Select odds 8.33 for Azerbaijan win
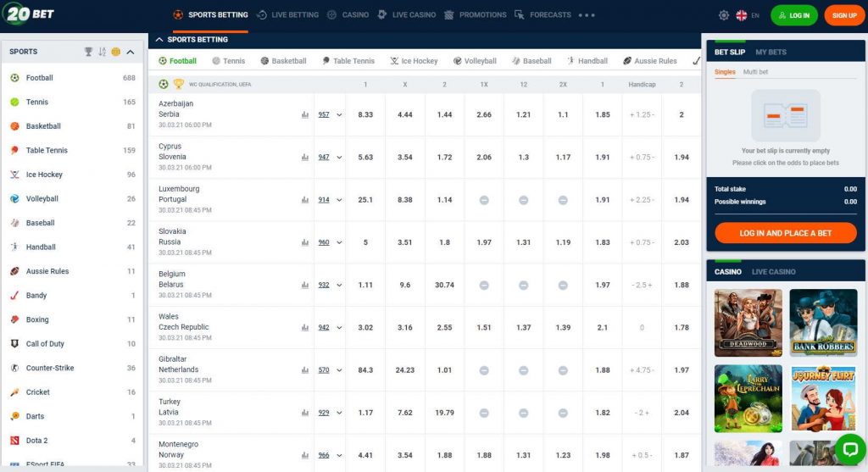 pyautogui.click(x=365, y=114)
